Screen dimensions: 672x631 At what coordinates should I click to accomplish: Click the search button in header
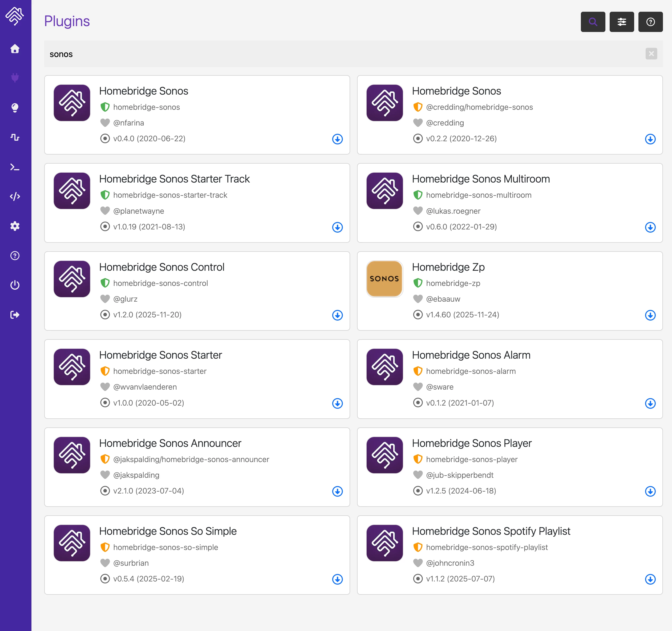pyautogui.click(x=593, y=22)
